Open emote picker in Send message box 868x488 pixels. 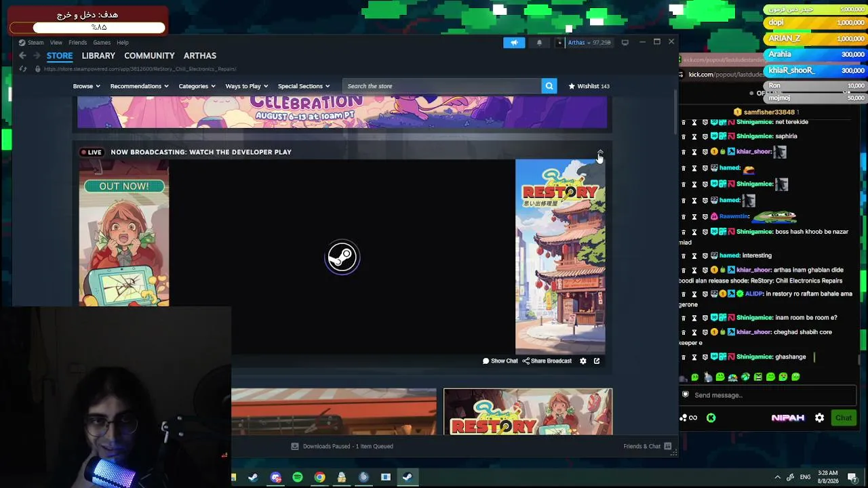686,394
